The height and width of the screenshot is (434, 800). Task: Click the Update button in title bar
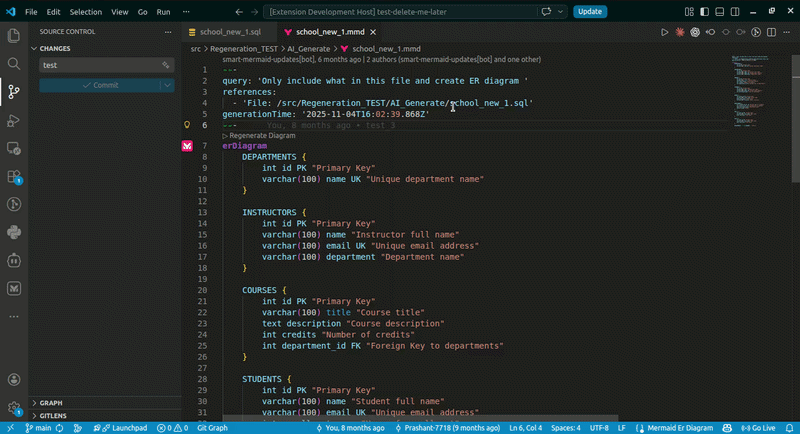point(590,12)
